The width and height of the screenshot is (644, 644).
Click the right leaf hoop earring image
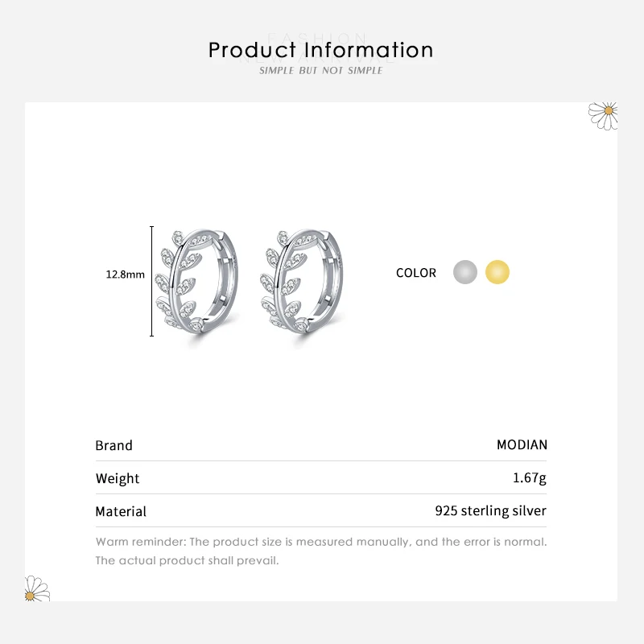303,282
